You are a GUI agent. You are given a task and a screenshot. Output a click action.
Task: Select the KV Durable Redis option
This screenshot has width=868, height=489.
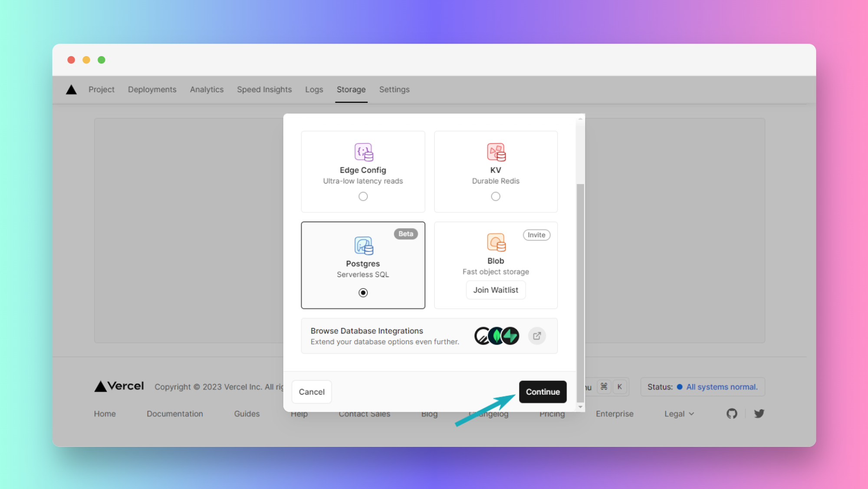click(x=496, y=196)
